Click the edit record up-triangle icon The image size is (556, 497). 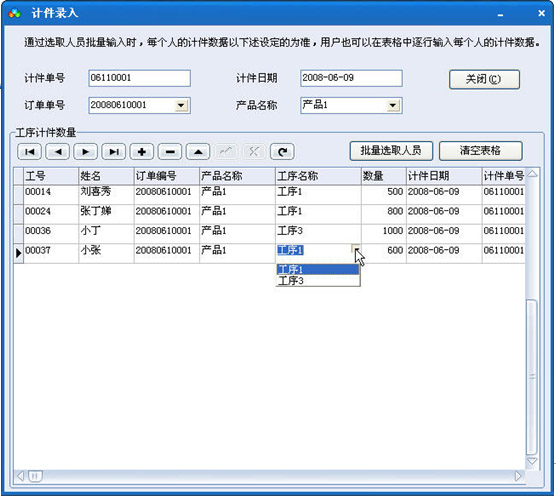pos(198,152)
